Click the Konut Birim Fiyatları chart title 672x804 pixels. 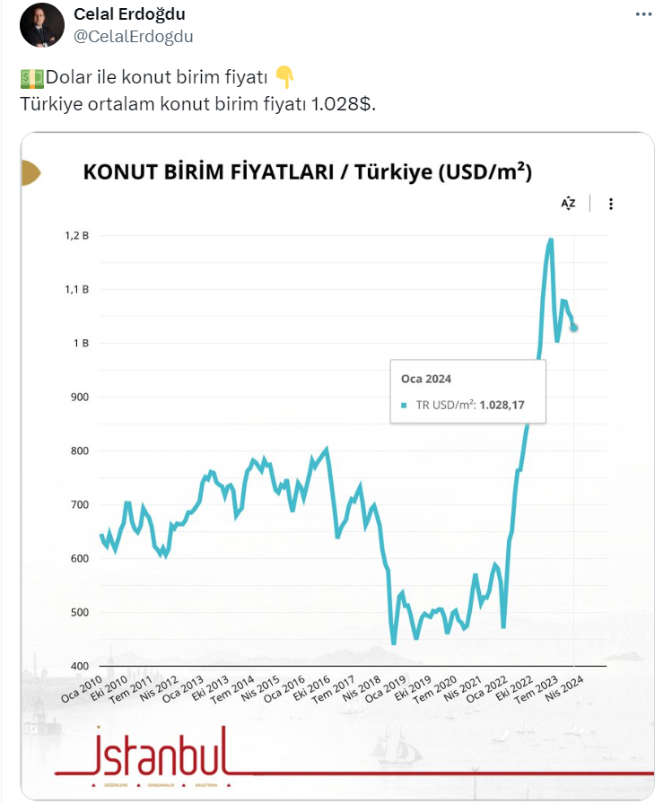click(307, 172)
